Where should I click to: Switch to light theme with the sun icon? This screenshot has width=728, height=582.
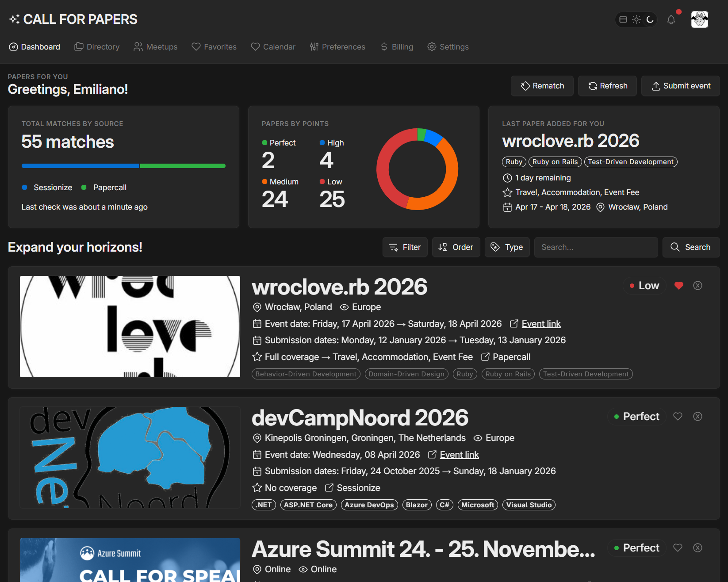636,19
